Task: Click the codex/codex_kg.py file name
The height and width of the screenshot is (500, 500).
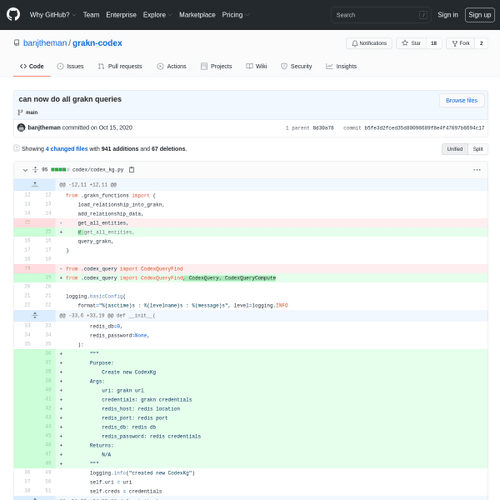Action: point(98,170)
